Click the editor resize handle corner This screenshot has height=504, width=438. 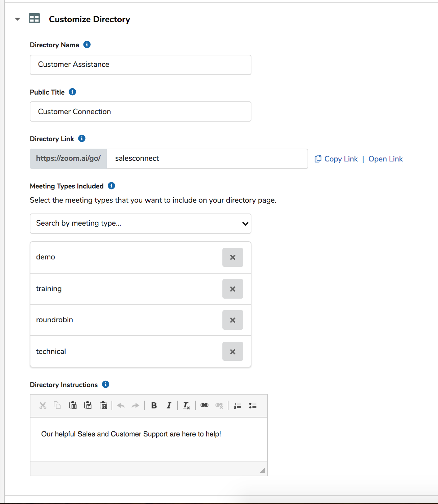point(262,470)
